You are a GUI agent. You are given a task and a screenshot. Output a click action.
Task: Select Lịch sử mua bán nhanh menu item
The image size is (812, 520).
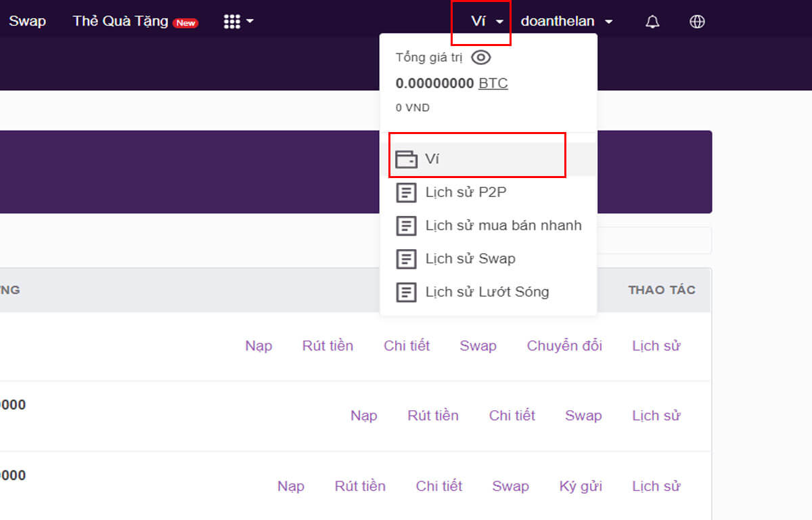[x=503, y=225]
